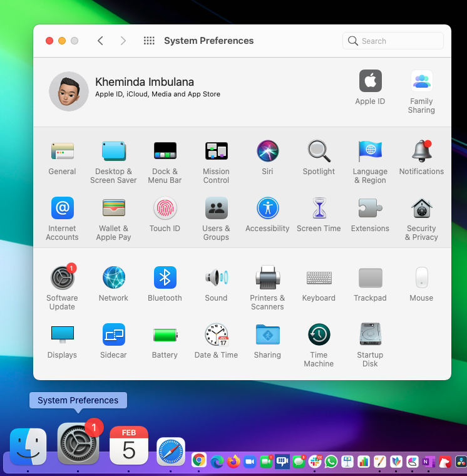Open Pages from the Dock
Screen dimensions: 467x476
tap(379, 462)
